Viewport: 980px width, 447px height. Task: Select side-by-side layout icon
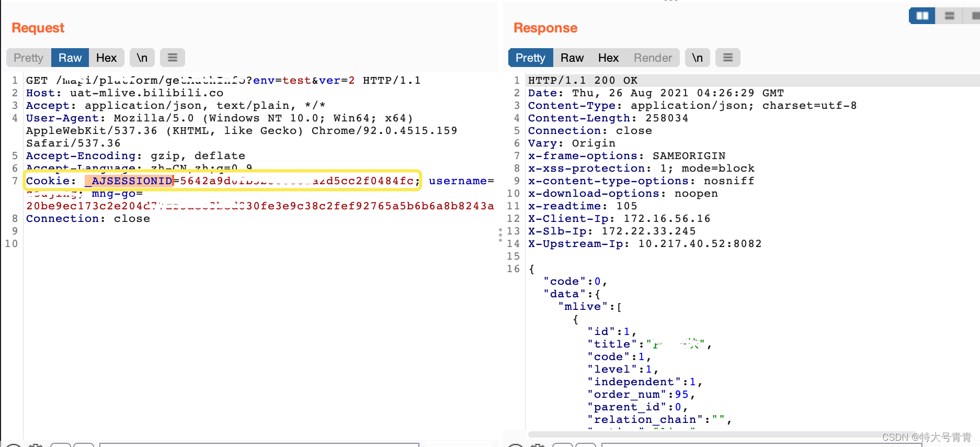point(922,16)
